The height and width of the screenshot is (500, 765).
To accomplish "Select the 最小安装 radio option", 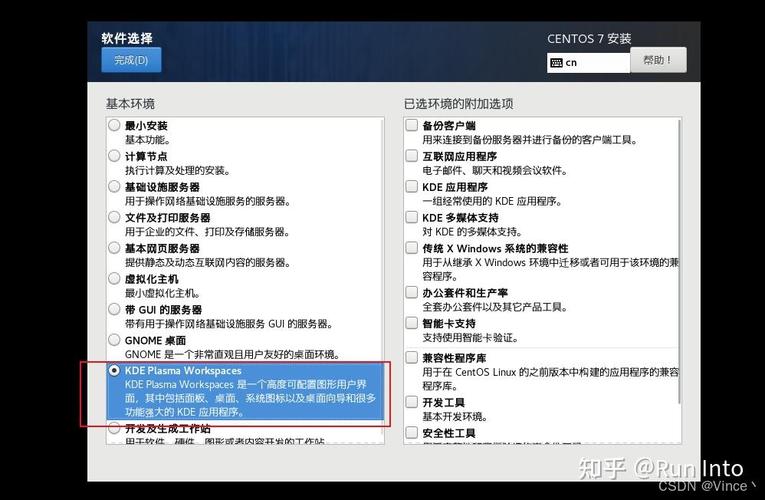I will point(114,125).
